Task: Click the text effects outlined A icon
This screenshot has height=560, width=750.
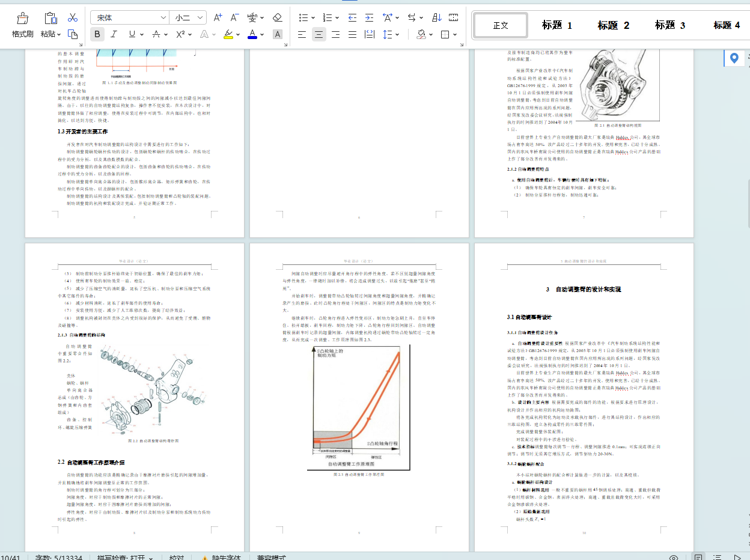Action: pos(204,34)
